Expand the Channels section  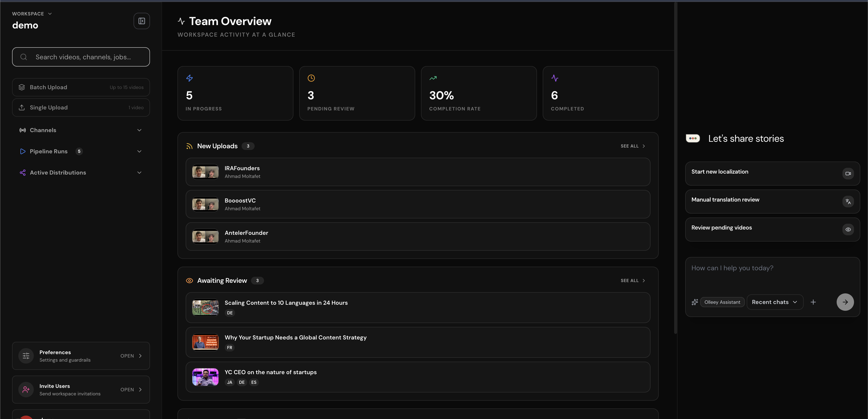click(x=139, y=130)
